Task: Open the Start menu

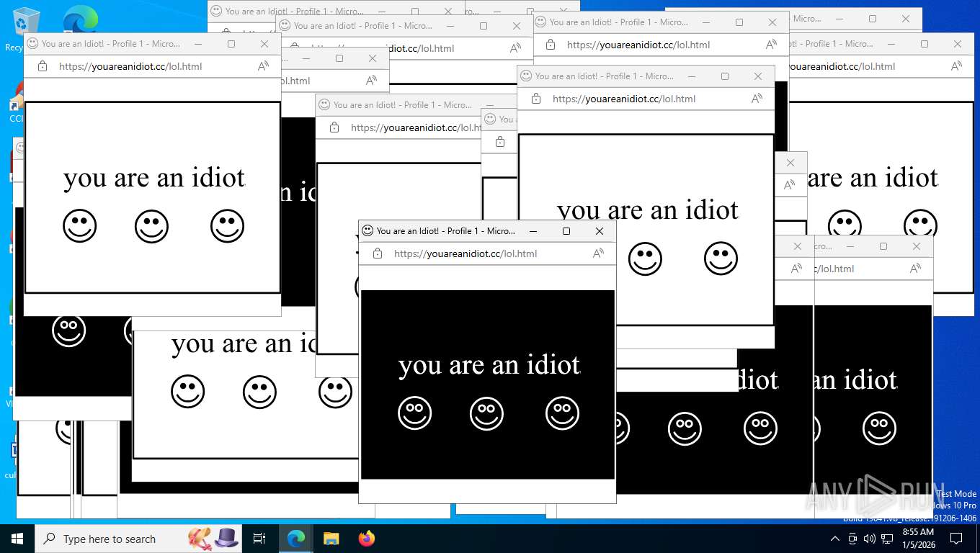Action: [17, 539]
